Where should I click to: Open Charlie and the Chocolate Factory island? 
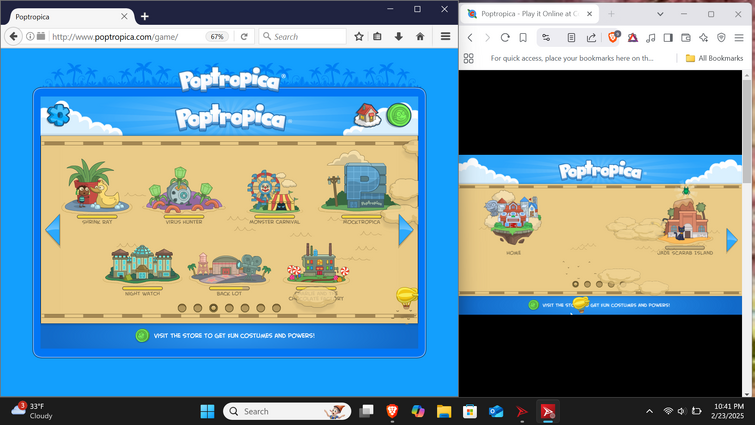coord(317,270)
